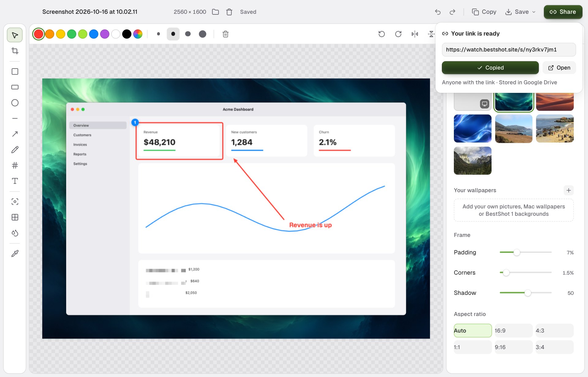Select the straight Line tool

click(15, 118)
